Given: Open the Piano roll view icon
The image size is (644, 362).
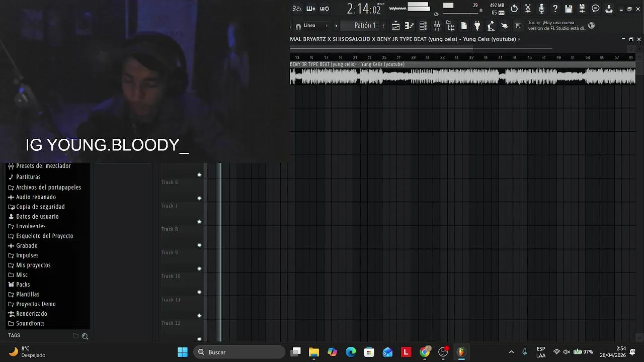Looking at the screenshot, I should click(409, 26).
